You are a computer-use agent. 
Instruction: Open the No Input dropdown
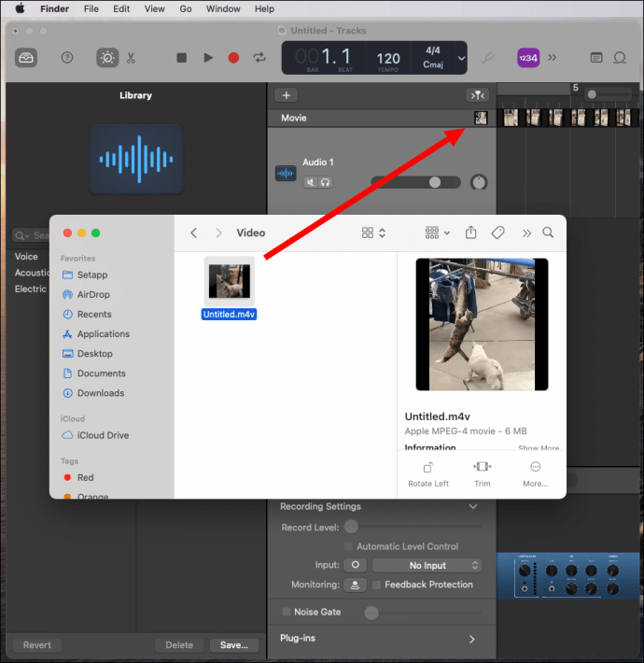(427, 565)
